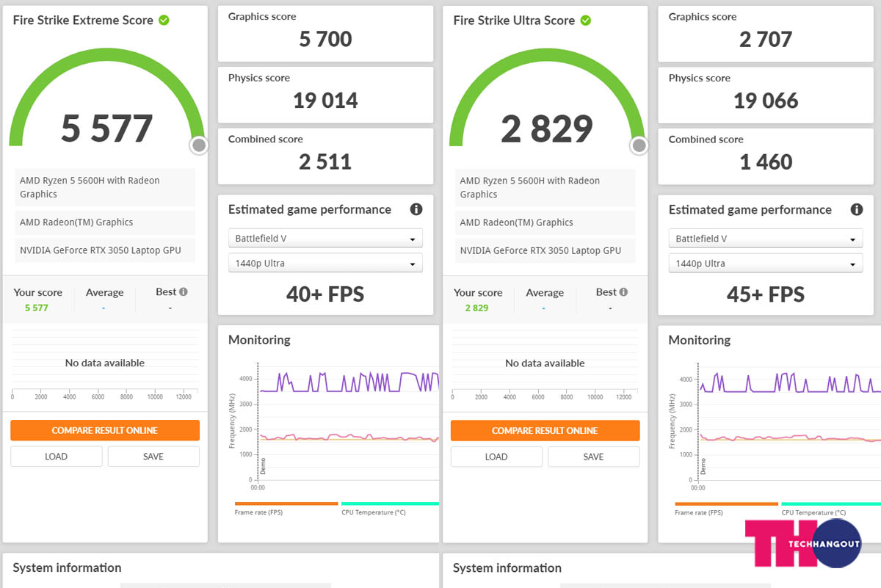Click the System information heading below Extreme results
Screen dimensions: 881x588
tap(67, 567)
